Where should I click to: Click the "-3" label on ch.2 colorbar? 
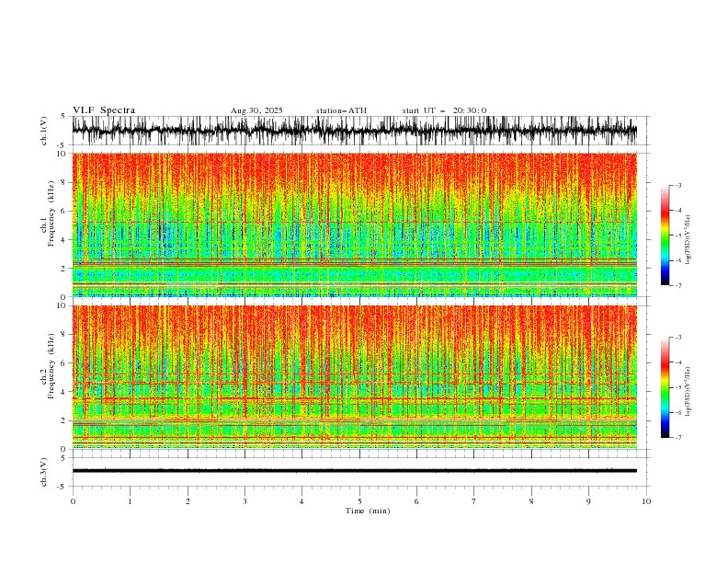[x=677, y=338]
